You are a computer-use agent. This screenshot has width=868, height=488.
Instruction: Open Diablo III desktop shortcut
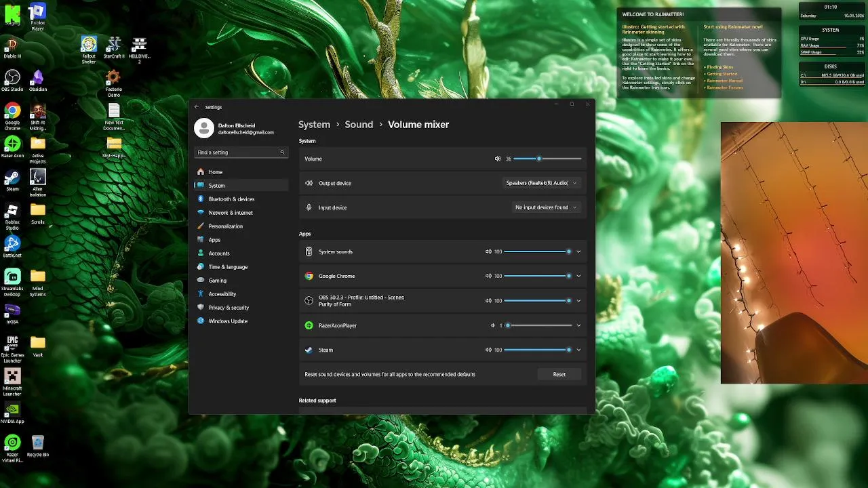12,49
